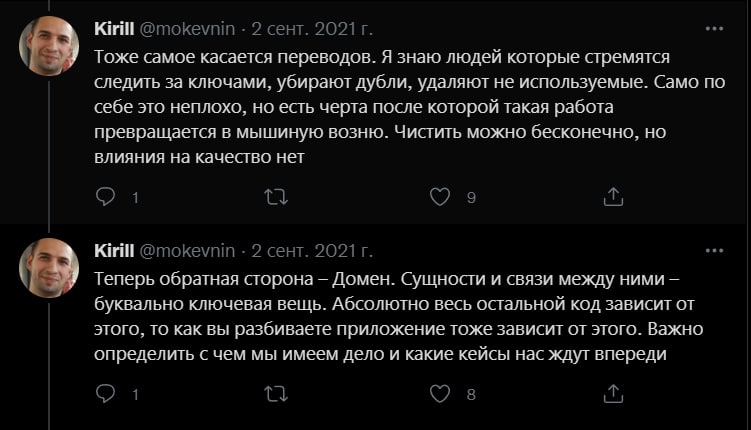Open Kirill's avatar on second tweet

[x=48, y=267]
